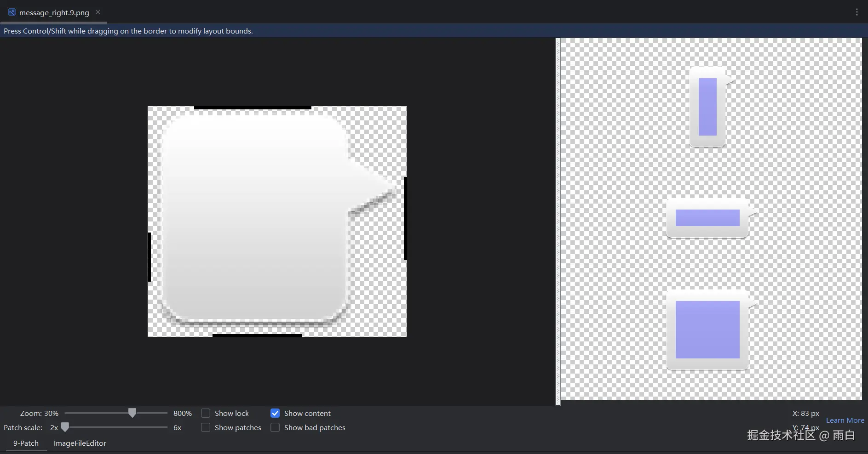Select the large bubble preview thumbnail

(x=707, y=330)
